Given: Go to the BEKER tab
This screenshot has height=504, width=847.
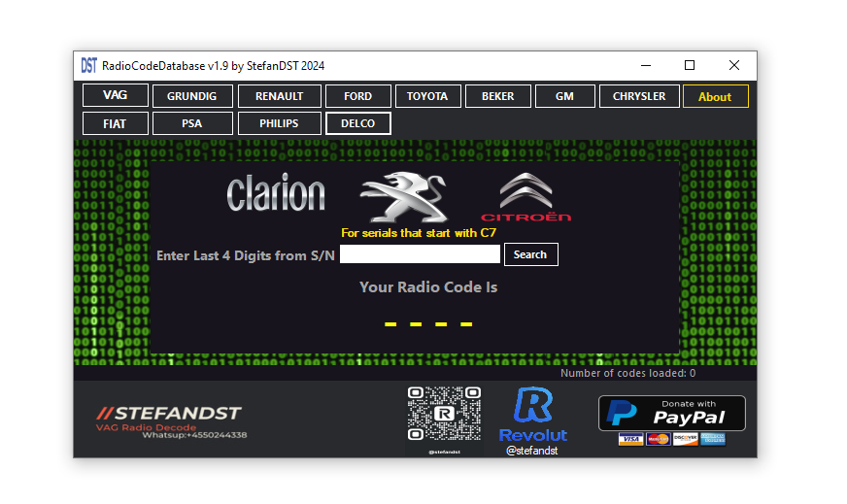Looking at the screenshot, I should [x=498, y=96].
